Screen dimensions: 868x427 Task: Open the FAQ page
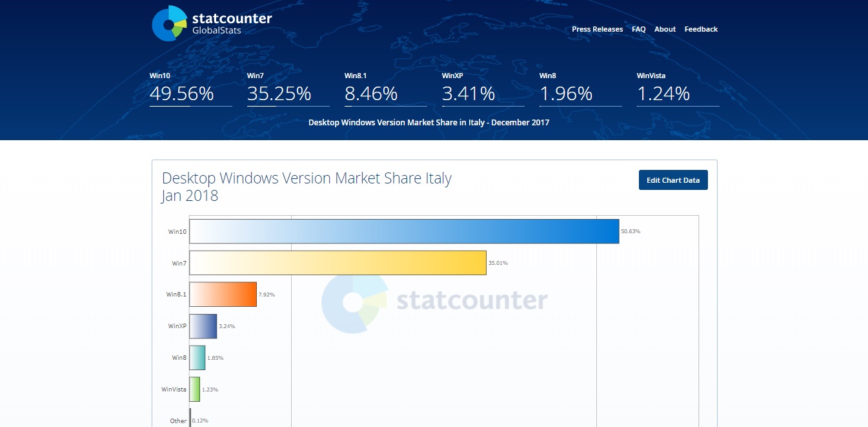pos(639,29)
